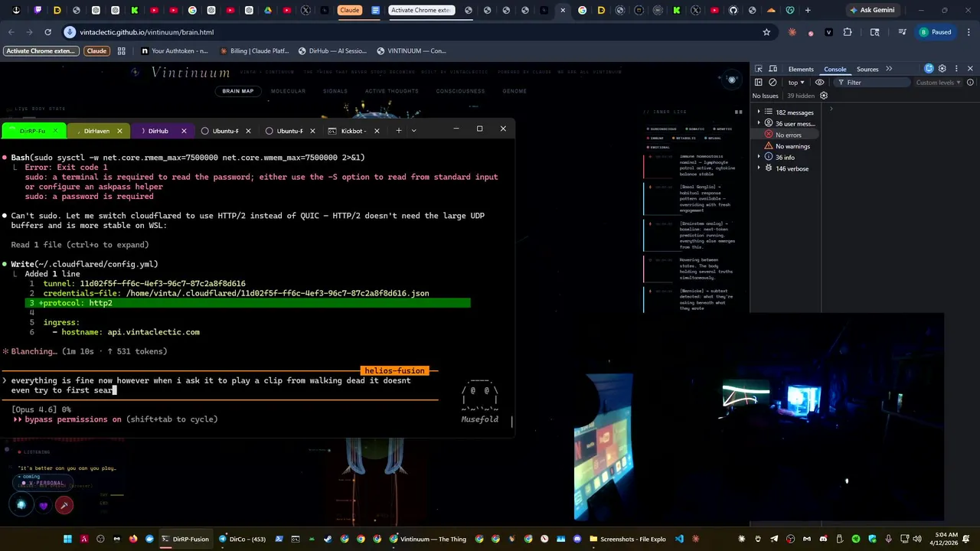Image resolution: width=980 pixels, height=551 pixels.
Task: Open the CONSCIOUSNESS view in Vintinuum
Action: click(x=460, y=91)
